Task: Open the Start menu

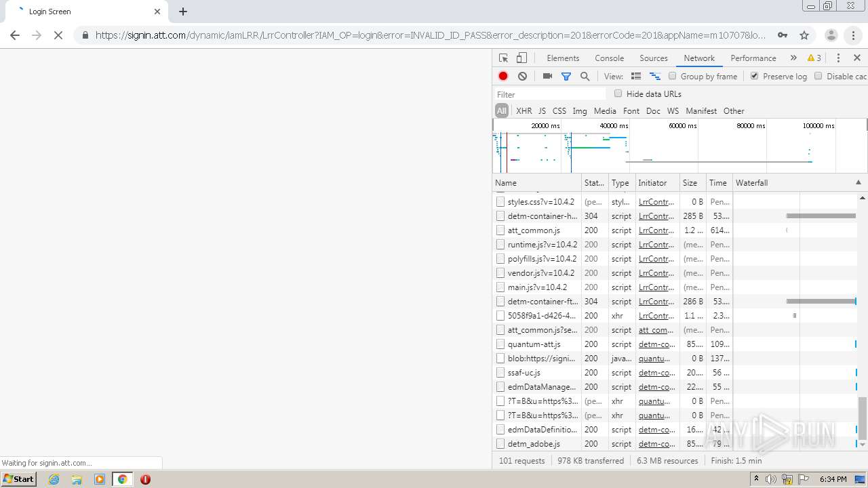Action: tap(19, 479)
